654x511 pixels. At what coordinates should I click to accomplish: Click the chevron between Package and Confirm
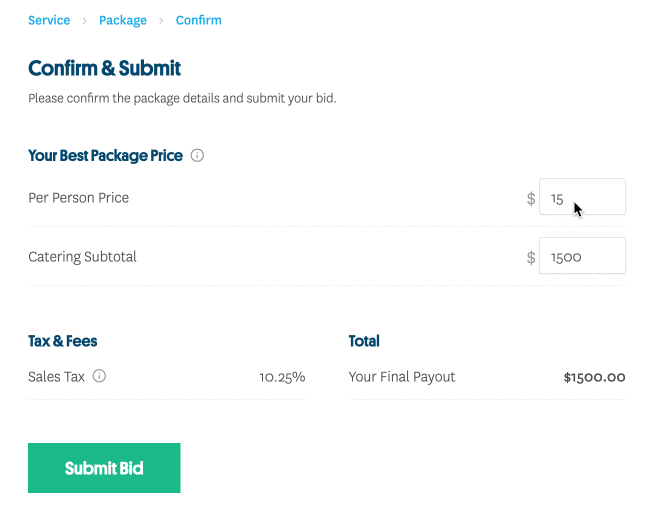(161, 20)
